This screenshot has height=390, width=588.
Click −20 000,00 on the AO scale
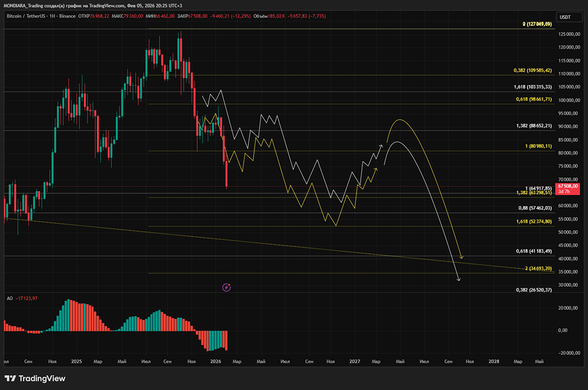click(569, 353)
